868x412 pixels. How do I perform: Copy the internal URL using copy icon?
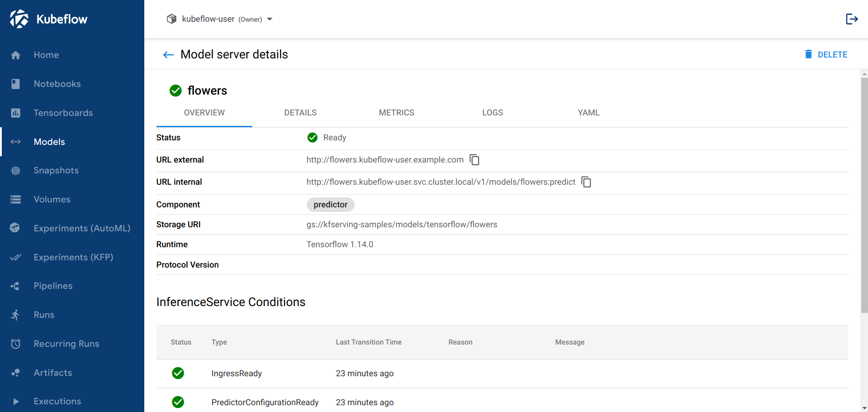(x=586, y=182)
